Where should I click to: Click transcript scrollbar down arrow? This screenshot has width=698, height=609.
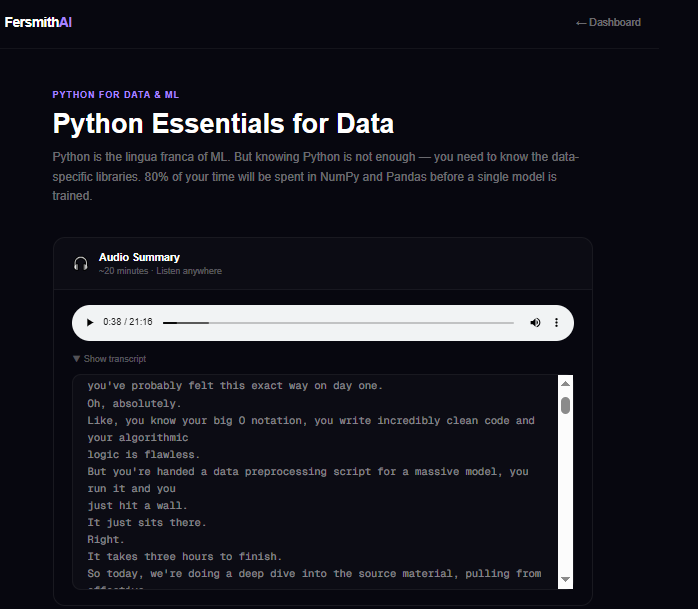565,579
